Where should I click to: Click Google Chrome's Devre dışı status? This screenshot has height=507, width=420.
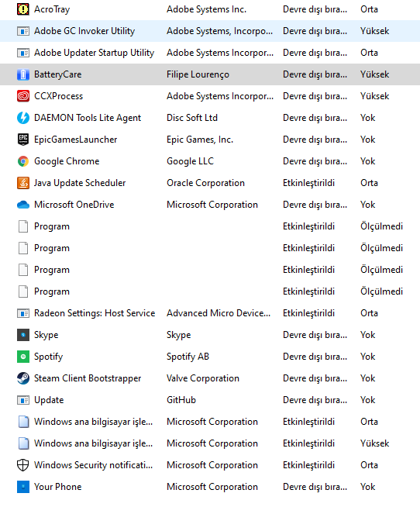315,161
